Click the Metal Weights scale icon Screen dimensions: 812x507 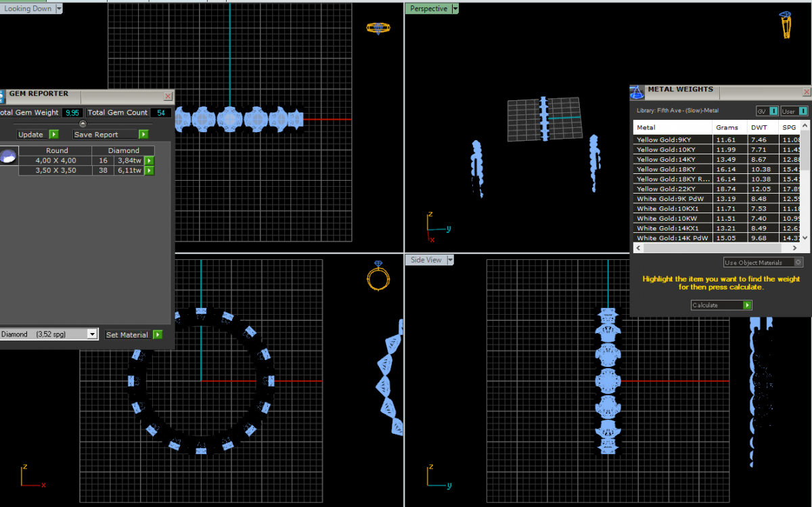coord(636,92)
